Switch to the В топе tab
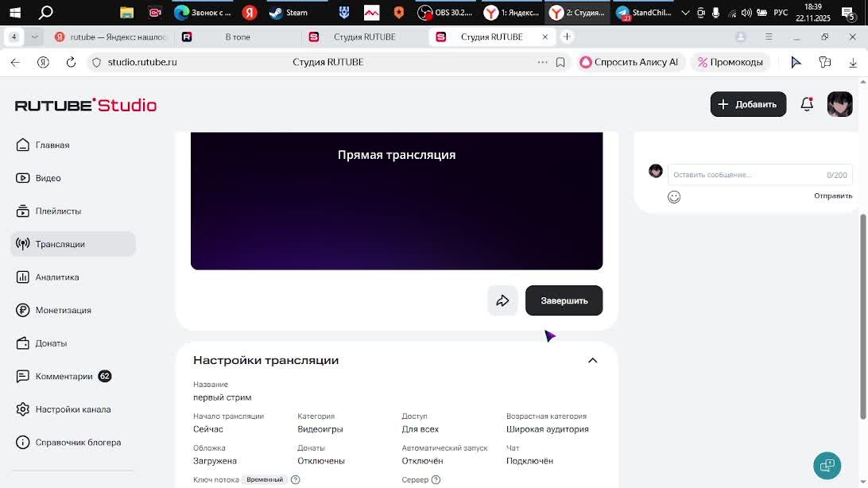 [x=238, y=37]
